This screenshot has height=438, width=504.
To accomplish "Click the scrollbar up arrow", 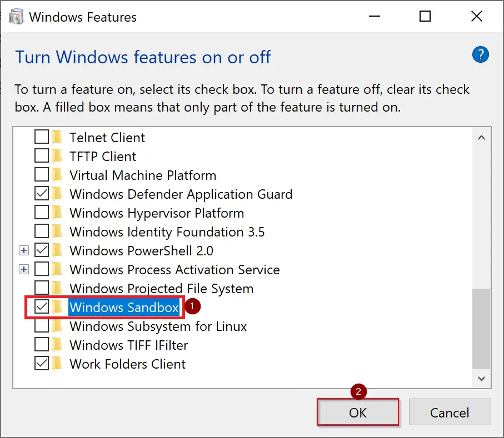I will pyautogui.click(x=481, y=138).
